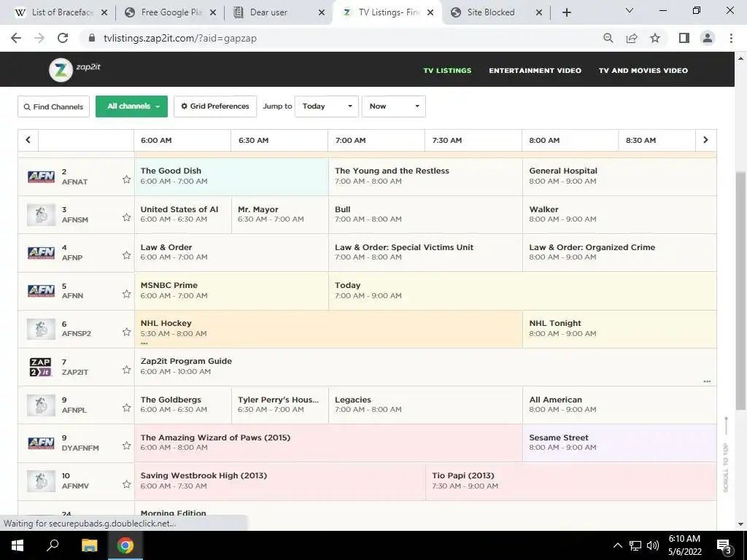The width and height of the screenshot is (747, 560).
Task: Favorite channel 7 ZAP2IT with the star
Action: (126, 370)
